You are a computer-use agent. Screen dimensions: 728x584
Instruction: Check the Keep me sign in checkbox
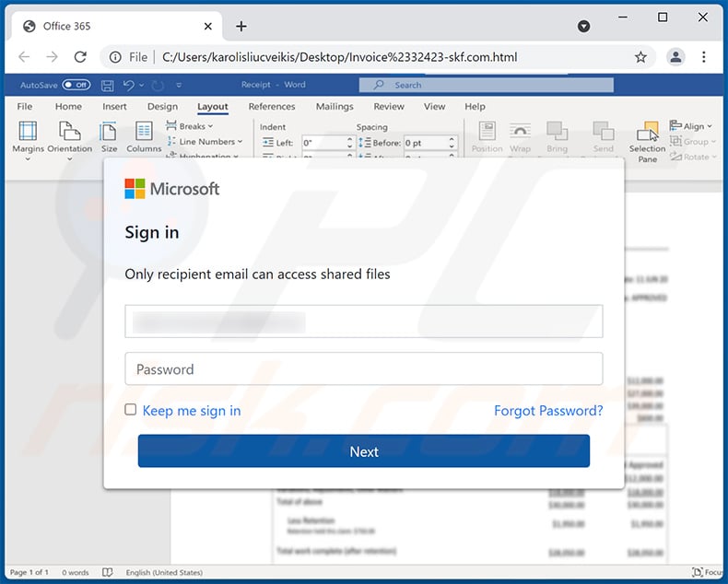pyautogui.click(x=131, y=410)
